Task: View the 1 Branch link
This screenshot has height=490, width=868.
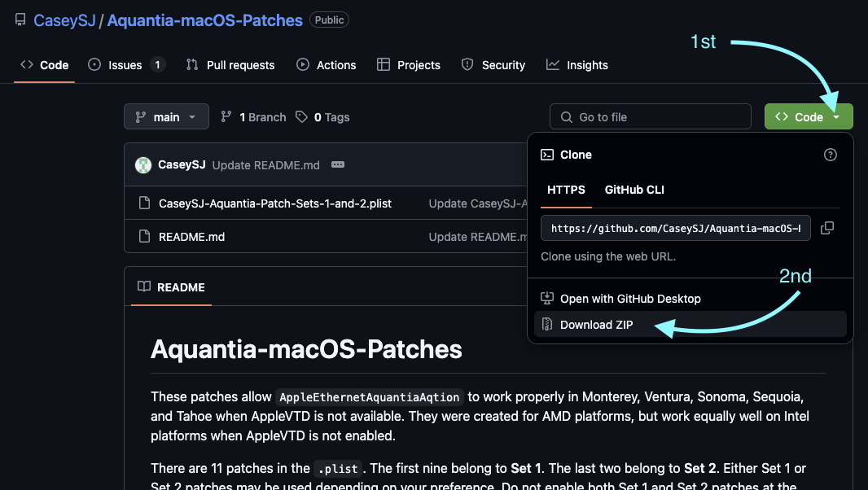Action: click(253, 117)
